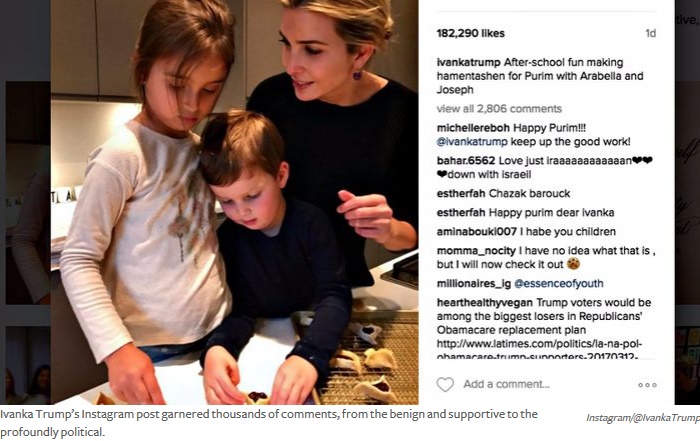Viewport: 700px width, 441px height.
Task: Click the Instagram/@IvankaTrump photo credit
Action: click(643, 418)
